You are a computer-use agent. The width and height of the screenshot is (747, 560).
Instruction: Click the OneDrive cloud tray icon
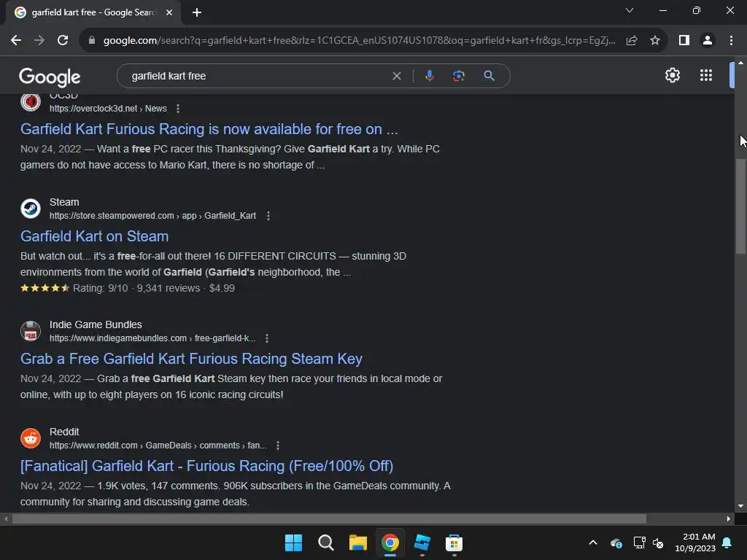tap(616, 542)
